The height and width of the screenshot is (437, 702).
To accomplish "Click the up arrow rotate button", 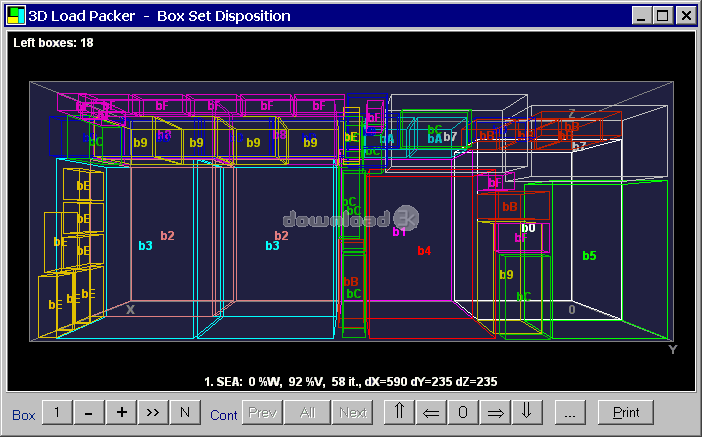I will (399, 412).
